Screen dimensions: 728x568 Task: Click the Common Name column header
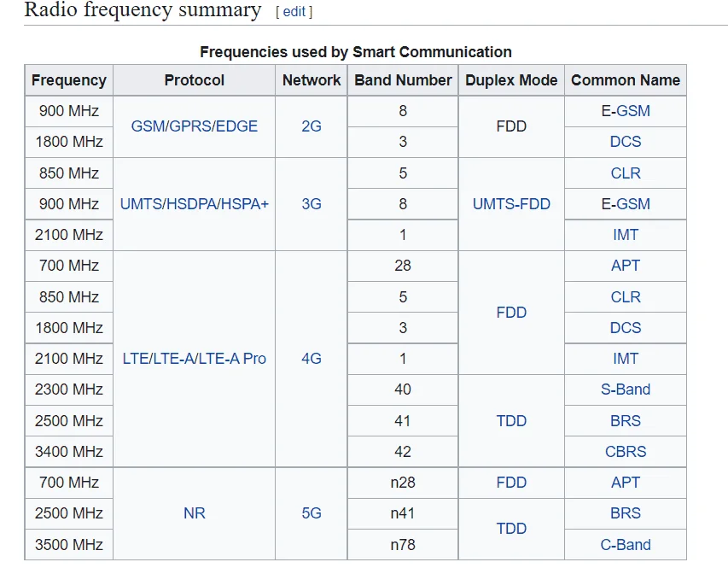(x=626, y=80)
